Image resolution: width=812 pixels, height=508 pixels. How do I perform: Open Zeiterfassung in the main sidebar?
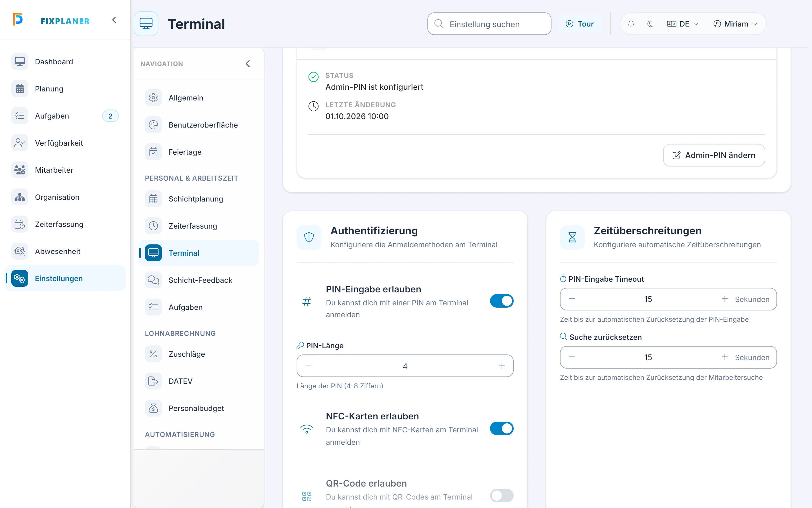pyautogui.click(x=65, y=224)
